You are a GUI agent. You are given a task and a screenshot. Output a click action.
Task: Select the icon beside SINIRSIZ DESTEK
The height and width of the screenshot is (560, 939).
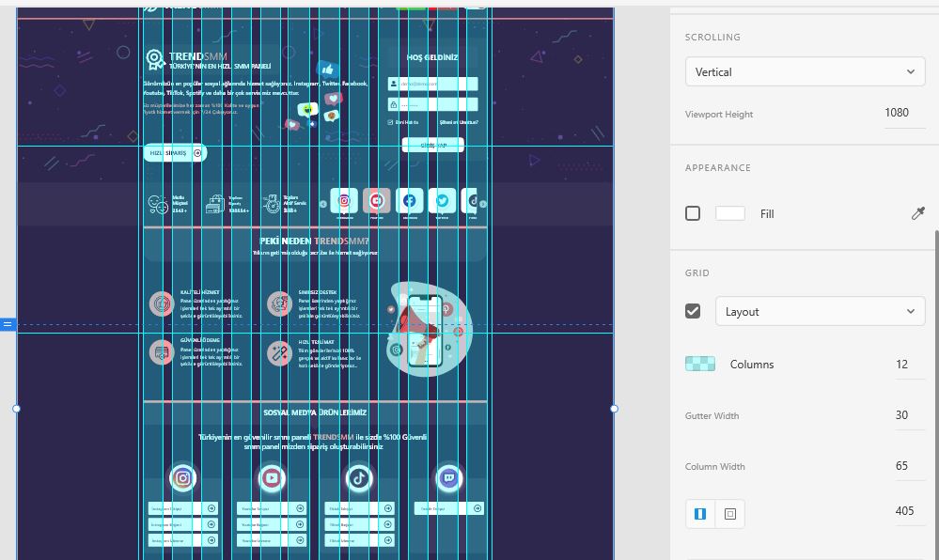(x=279, y=304)
